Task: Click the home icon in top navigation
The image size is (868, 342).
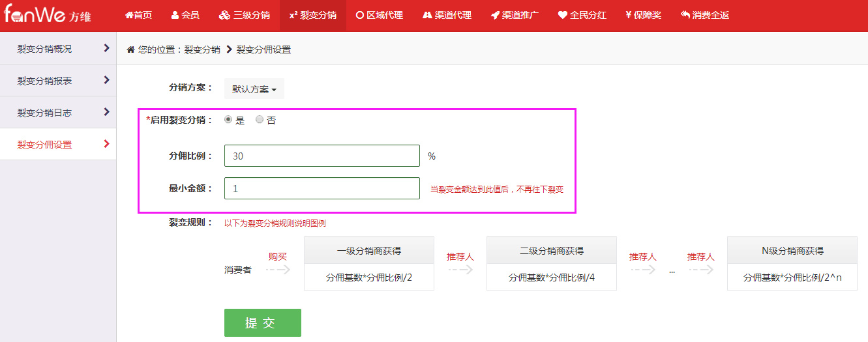Action: click(x=129, y=15)
